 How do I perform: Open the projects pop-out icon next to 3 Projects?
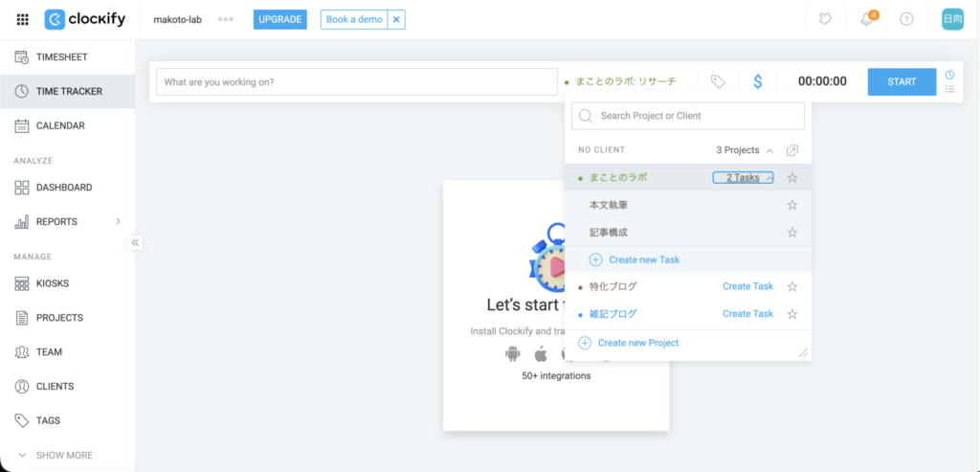791,150
